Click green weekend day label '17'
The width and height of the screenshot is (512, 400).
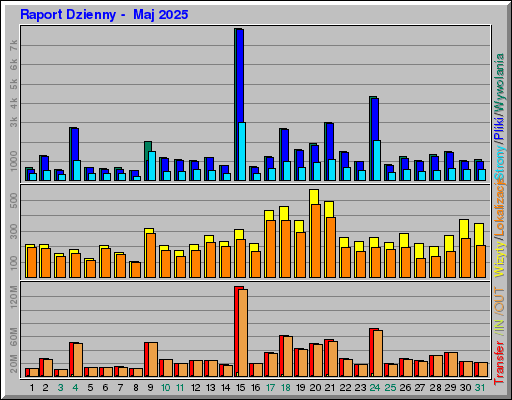click(x=271, y=388)
